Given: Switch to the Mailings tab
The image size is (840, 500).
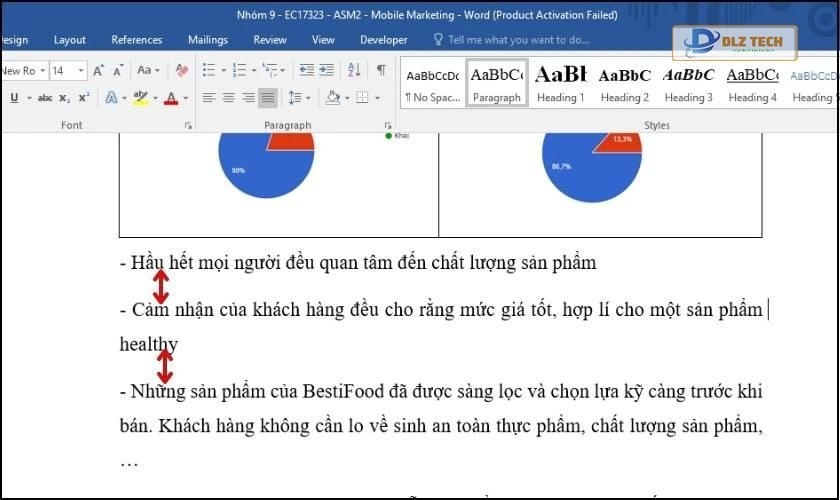Looking at the screenshot, I should pyautogui.click(x=207, y=40).
